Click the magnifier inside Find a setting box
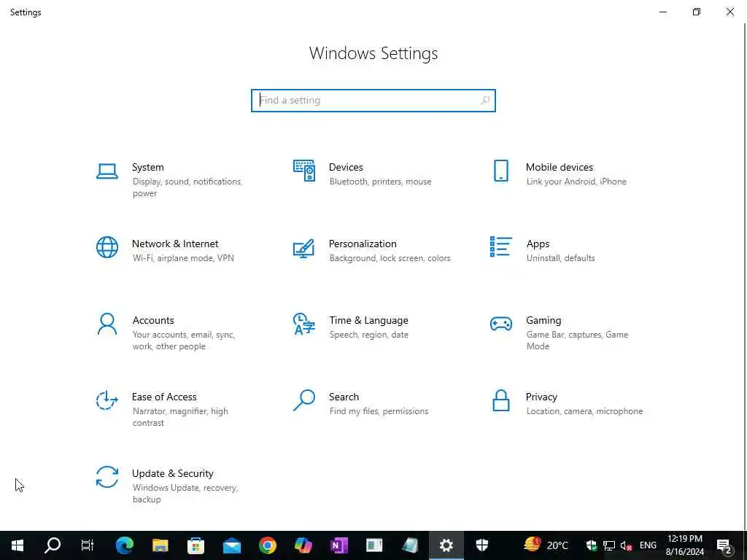This screenshot has width=747, height=560. (485, 101)
